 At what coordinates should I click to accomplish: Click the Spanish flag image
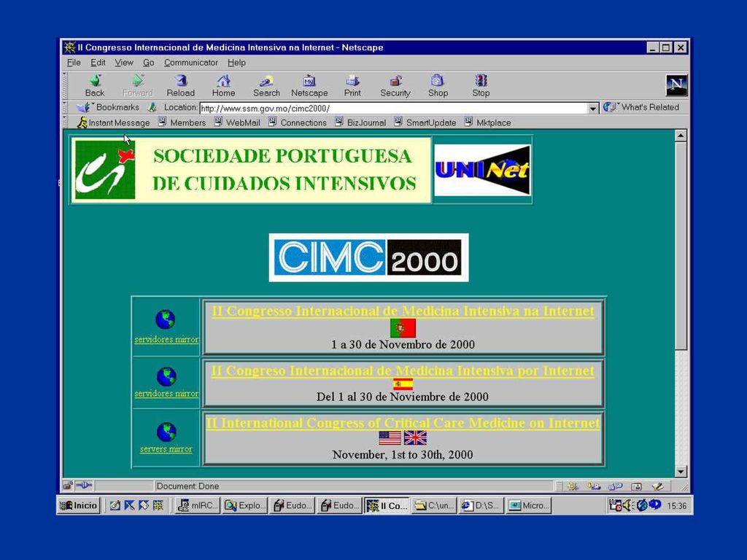coord(403,384)
